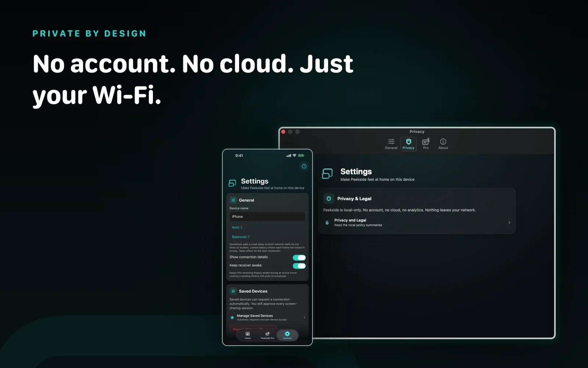Expand Privacy and Legal row chevron
The height and width of the screenshot is (368, 588).
click(x=509, y=223)
